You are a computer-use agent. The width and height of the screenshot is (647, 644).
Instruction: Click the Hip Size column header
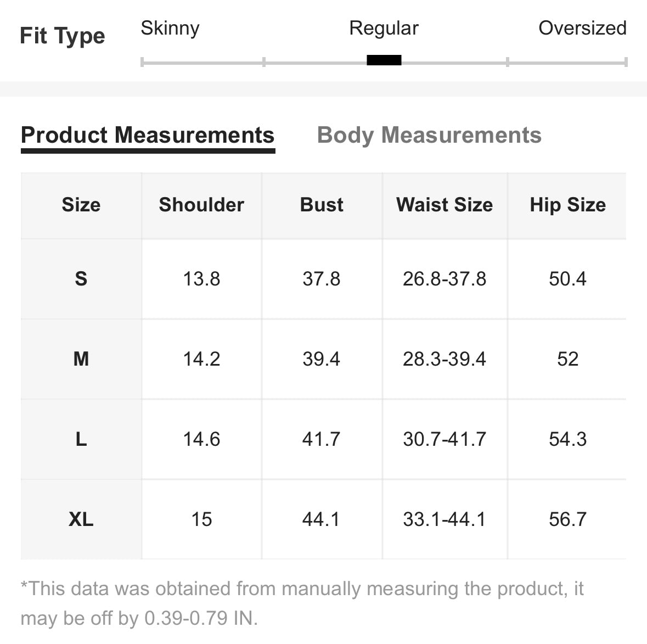coord(568,205)
